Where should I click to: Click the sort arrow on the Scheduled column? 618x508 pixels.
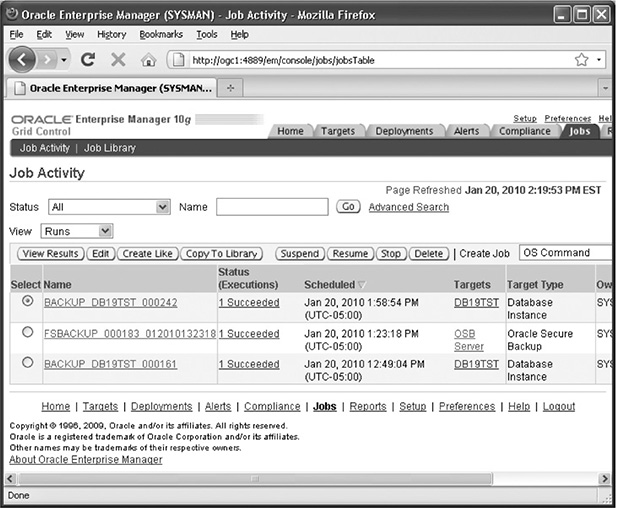362,285
